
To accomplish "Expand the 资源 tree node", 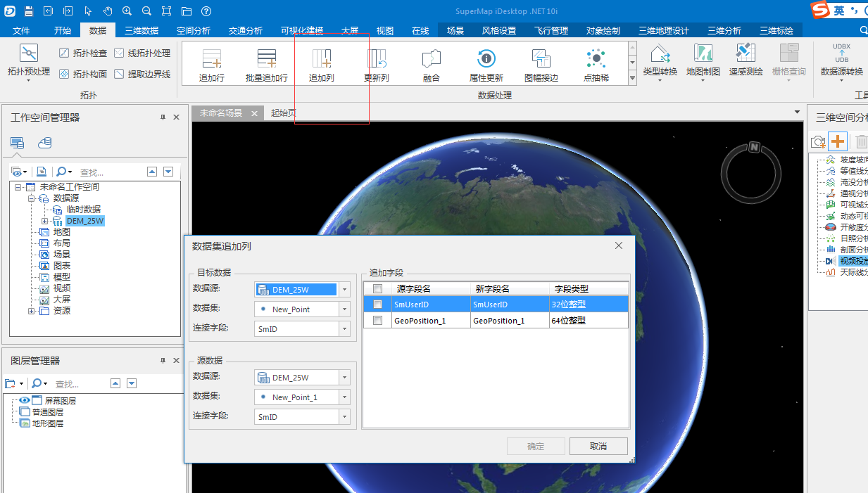I will tap(32, 311).
